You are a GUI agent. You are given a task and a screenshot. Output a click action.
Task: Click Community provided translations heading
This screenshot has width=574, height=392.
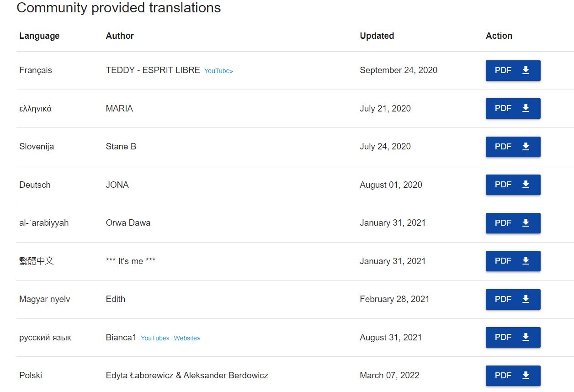119,8
